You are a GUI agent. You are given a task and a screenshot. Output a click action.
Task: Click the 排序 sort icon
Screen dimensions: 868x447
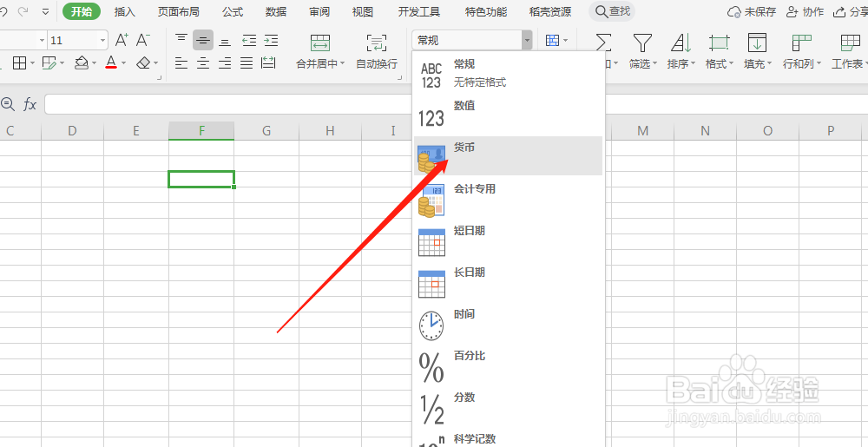click(681, 42)
